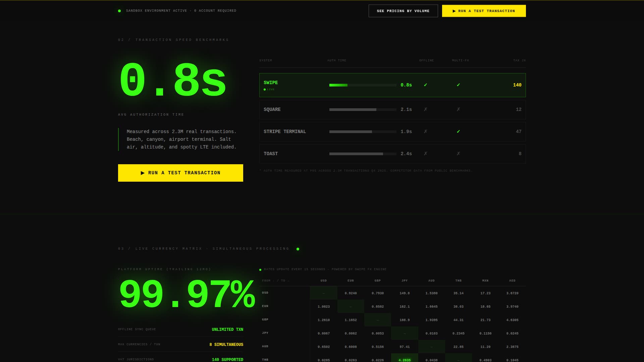Click the JPY to MXN rate 0.1150
The image size is (644, 362).
tap(485, 334)
